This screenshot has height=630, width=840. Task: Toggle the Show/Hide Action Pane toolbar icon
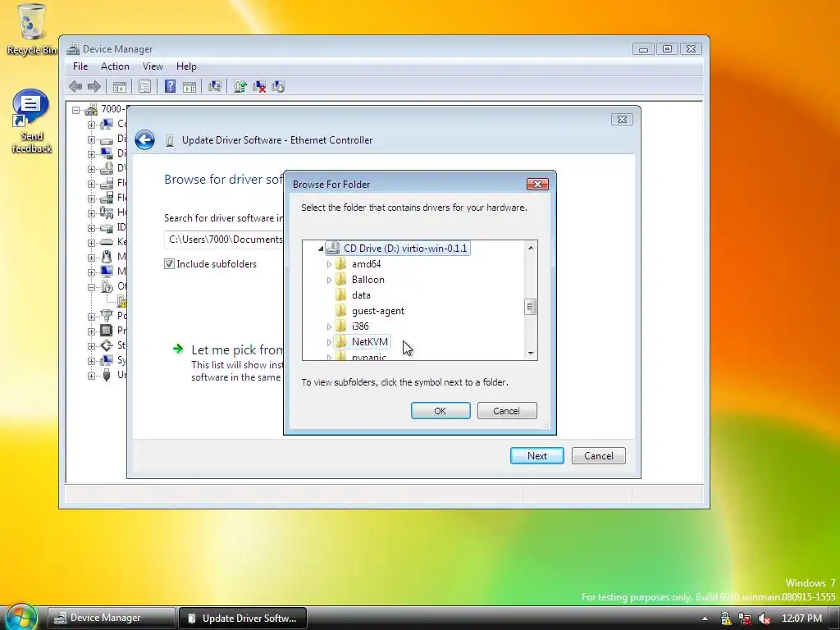(189, 86)
